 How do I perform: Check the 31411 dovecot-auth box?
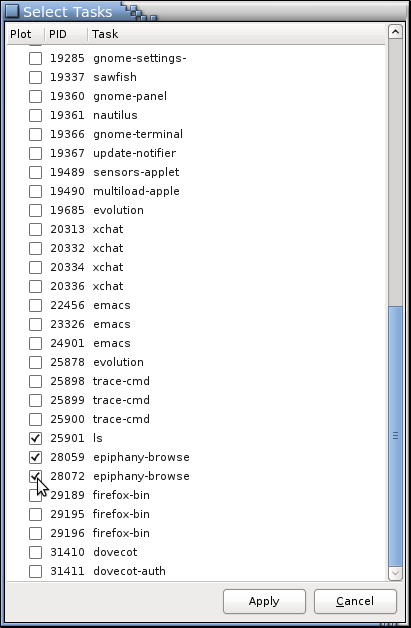click(x=35, y=571)
